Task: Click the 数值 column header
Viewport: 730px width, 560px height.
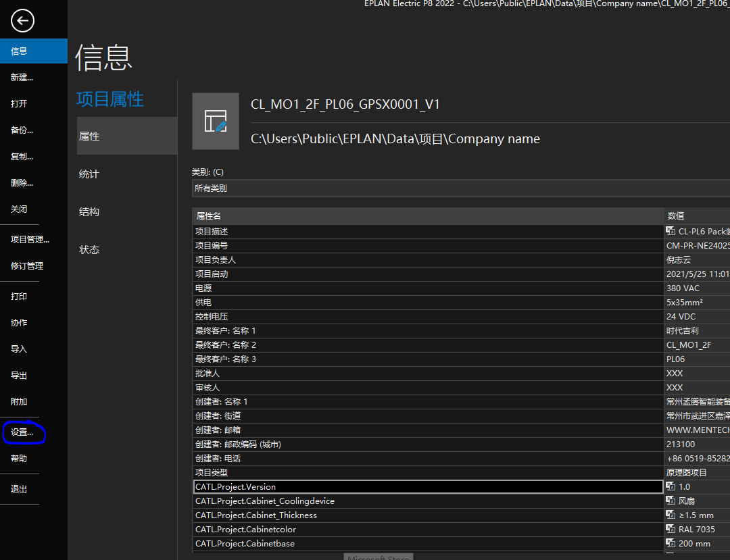Action: coord(697,215)
